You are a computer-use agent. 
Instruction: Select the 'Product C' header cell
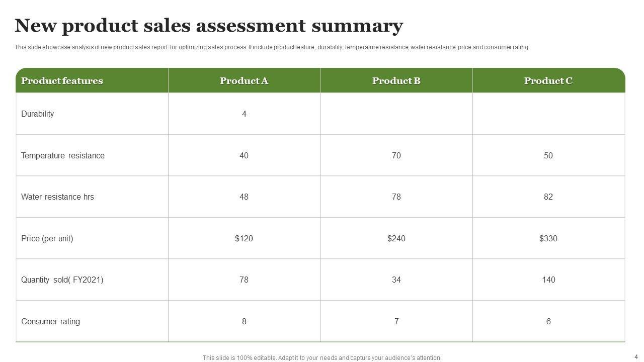548,81
